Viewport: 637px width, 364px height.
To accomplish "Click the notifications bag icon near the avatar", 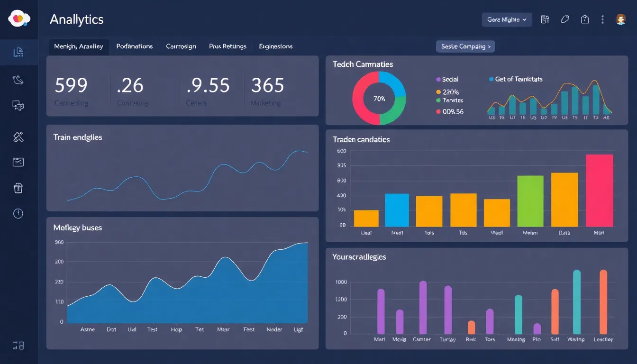I will pyautogui.click(x=584, y=19).
